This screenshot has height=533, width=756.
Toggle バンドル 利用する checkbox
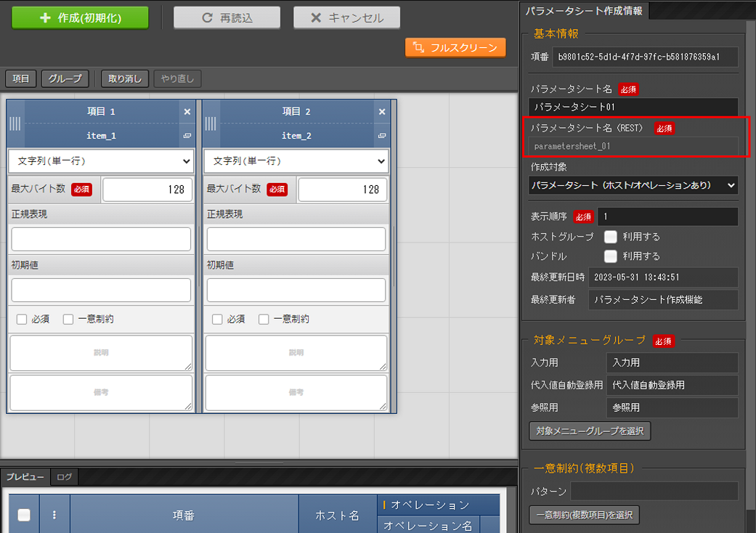pyautogui.click(x=611, y=256)
